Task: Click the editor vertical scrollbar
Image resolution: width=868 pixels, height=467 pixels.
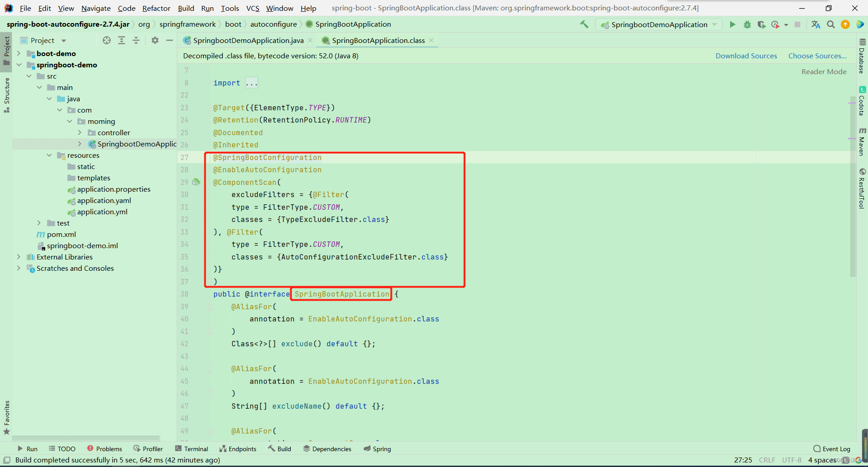Action: point(853,181)
